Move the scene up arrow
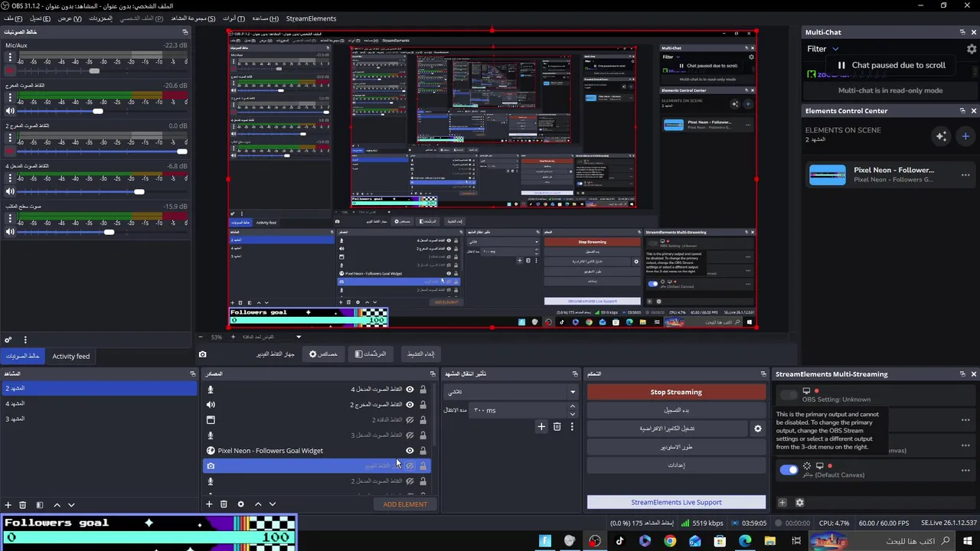980x551 pixels. coord(57,505)
